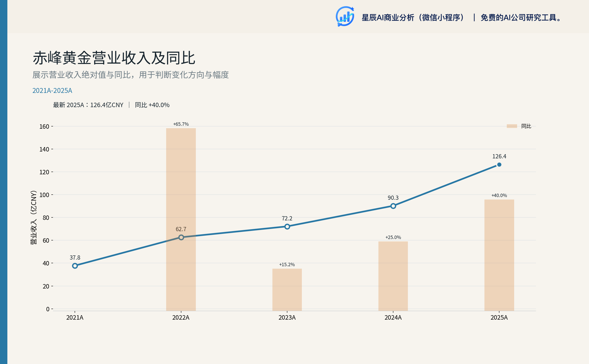
Task: Click the 2024A line data point marker
Action: coord(393,206)
